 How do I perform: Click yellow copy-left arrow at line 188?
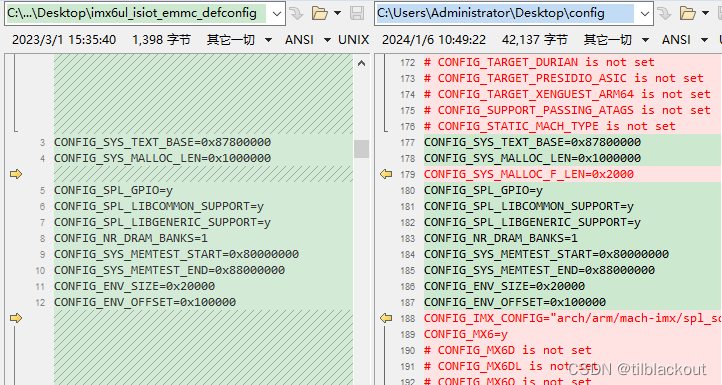click(x=386, y=318)
